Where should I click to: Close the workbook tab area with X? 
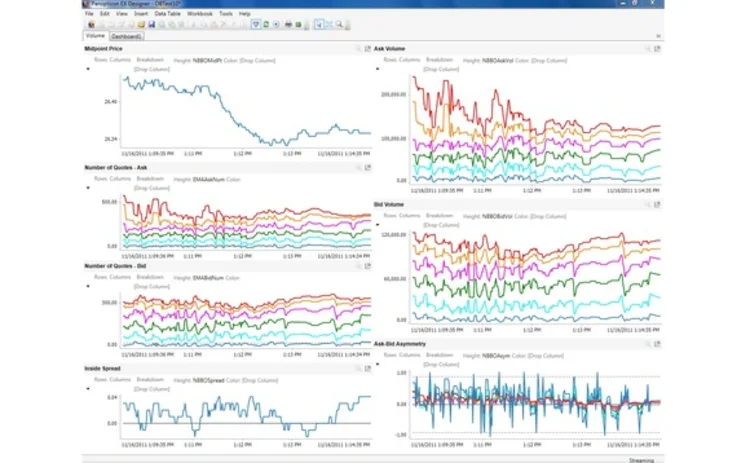[x=658, y=36]
